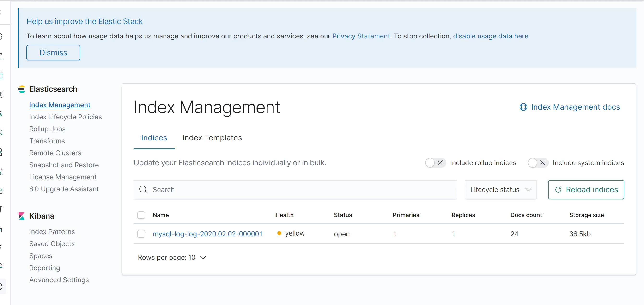Click the Kibana logo icon
Viewport: 644px width, 305px height.
22,216
